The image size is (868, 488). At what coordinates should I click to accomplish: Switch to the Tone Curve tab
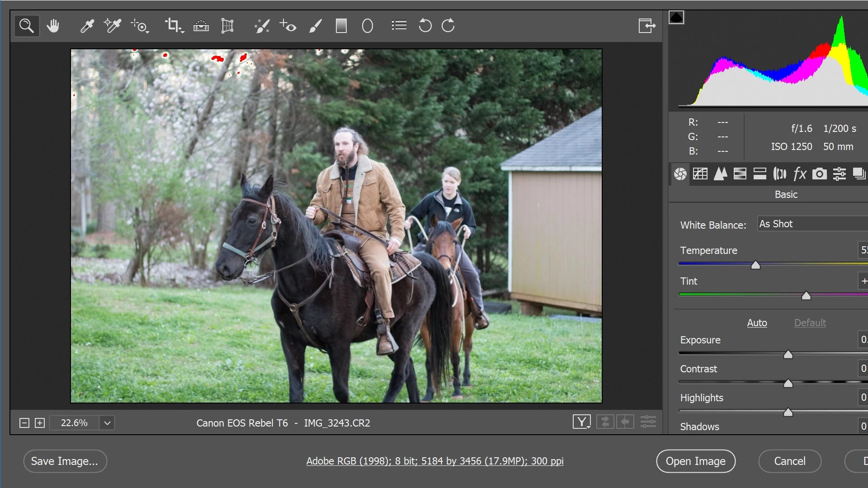coord(700,174)
